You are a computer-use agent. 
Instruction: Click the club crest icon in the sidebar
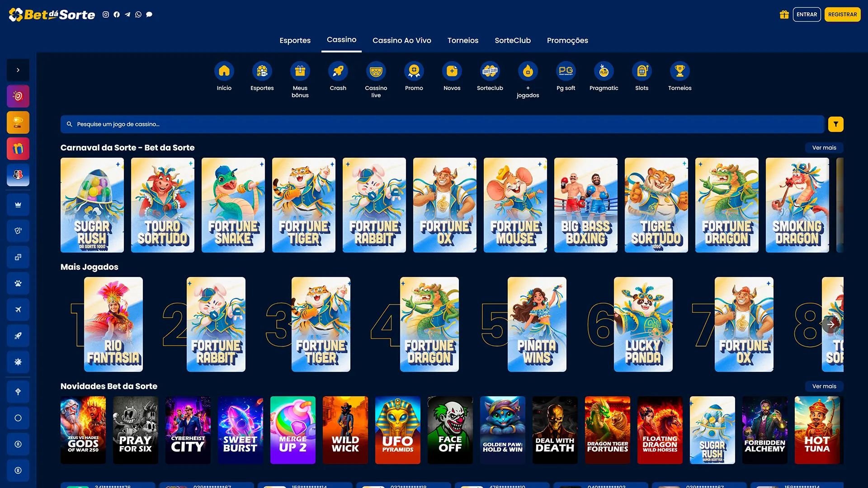coord(18,175)
